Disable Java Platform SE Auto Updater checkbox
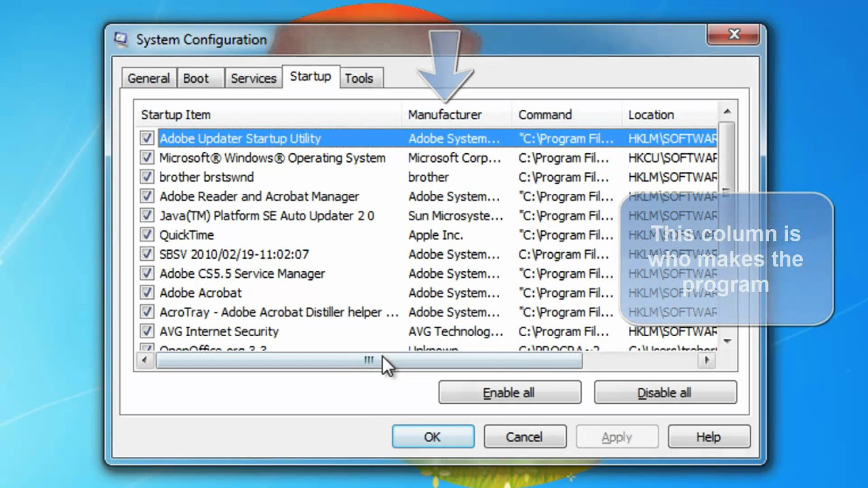Screen dimensions: 868x488 [146, 216]
